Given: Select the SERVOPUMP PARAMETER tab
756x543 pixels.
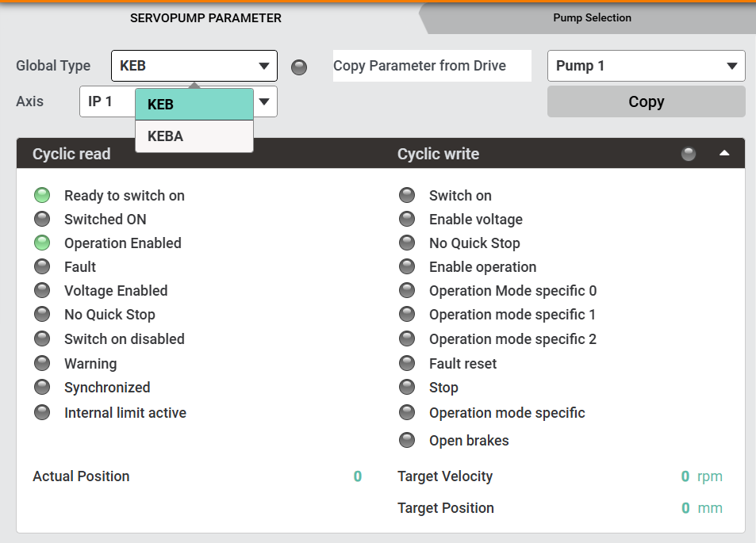Looking at the screenshot, I should pos(205,17).
